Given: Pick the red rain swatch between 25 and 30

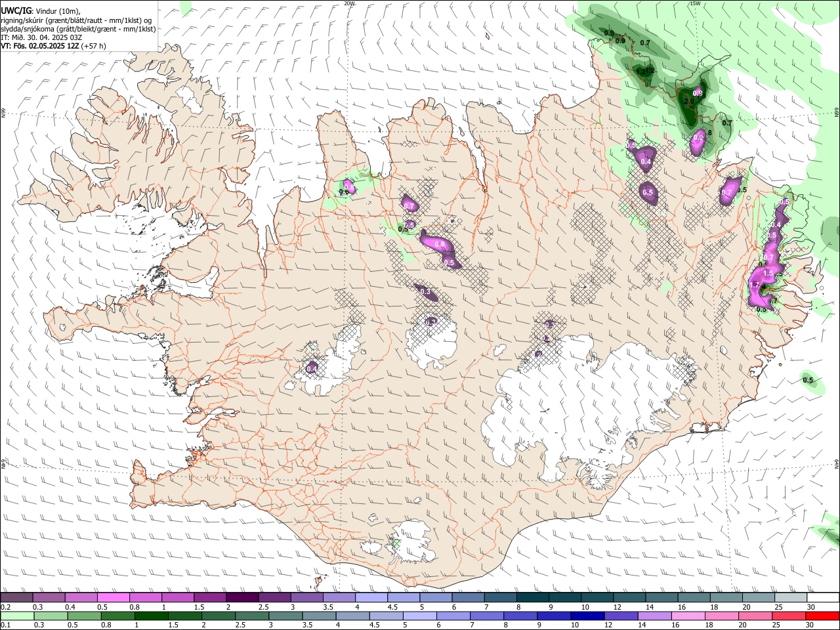Looking at the screenshot, I should 788,616.
